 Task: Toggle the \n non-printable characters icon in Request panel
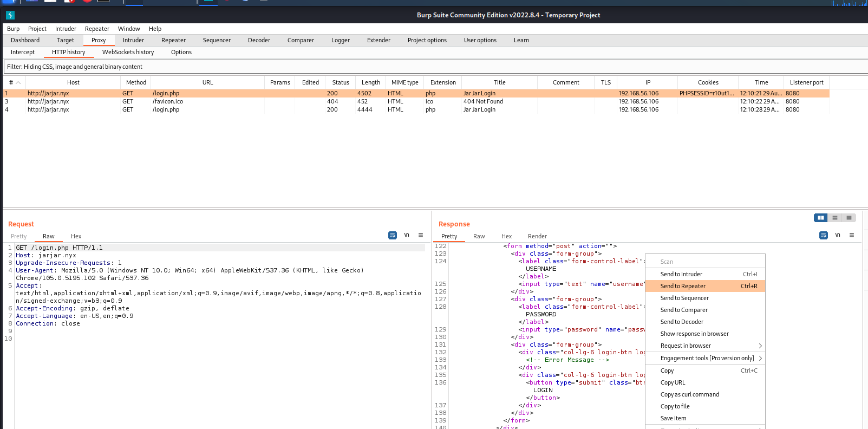pyautogui.click(x=407, y=235)
